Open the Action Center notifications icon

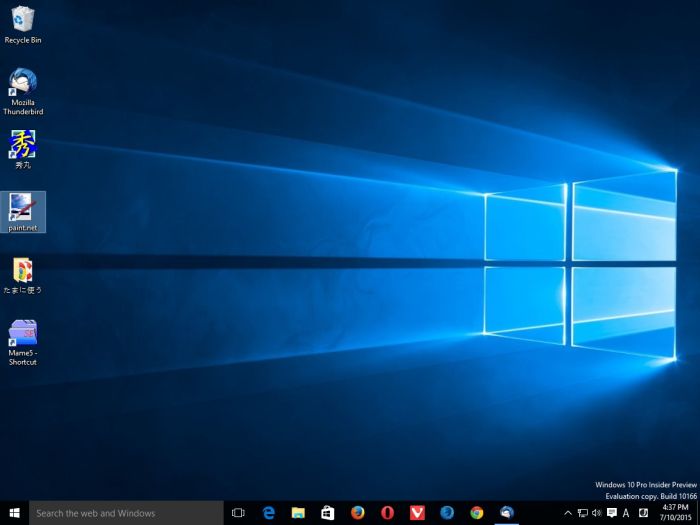pos(611,513)
